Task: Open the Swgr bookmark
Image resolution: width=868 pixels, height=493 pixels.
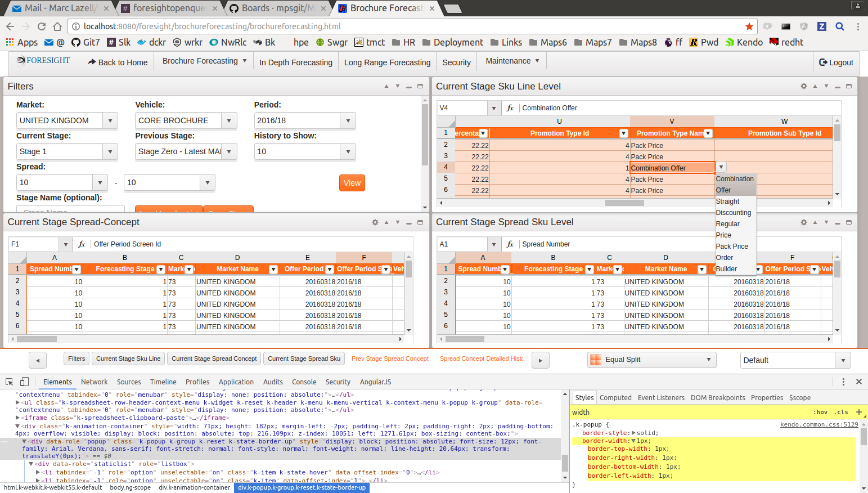Action: coord(331,42)
